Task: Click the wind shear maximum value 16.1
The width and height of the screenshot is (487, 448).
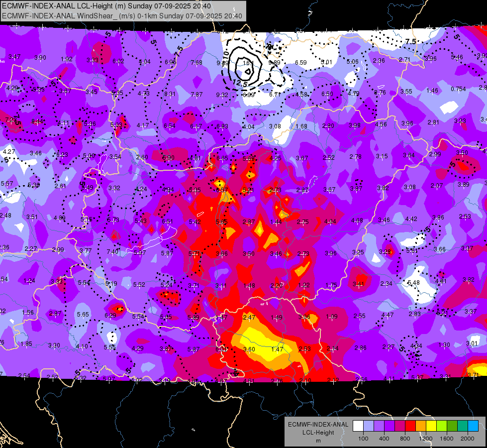Action: (x=248, y=63)
